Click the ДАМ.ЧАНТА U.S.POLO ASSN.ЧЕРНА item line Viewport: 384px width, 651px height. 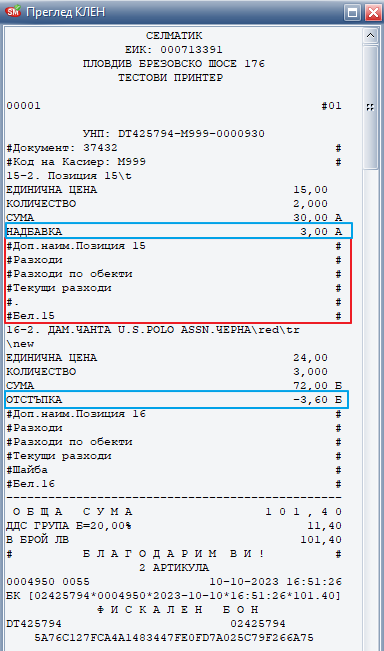click(x=153, y=330)
